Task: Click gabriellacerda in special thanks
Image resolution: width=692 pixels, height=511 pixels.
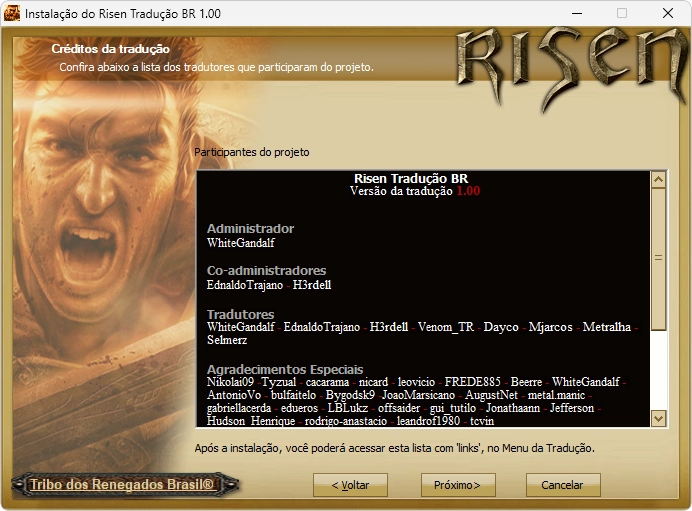Action: click(x=239, y=408)
